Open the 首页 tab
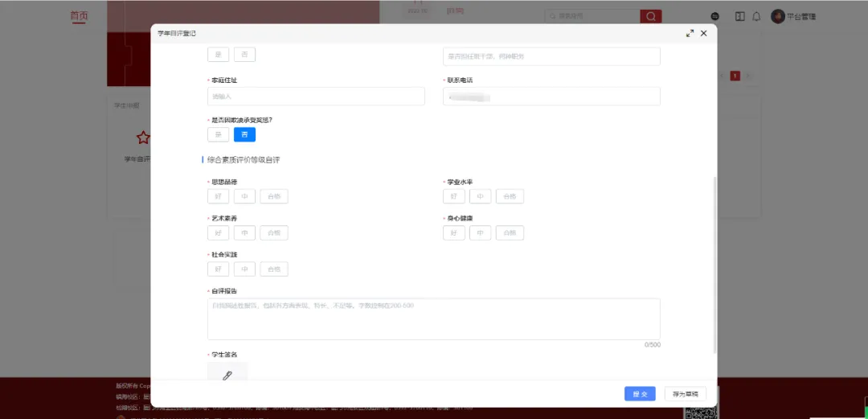The width and height of the screenshot is (868, 419). coord(78,16)
